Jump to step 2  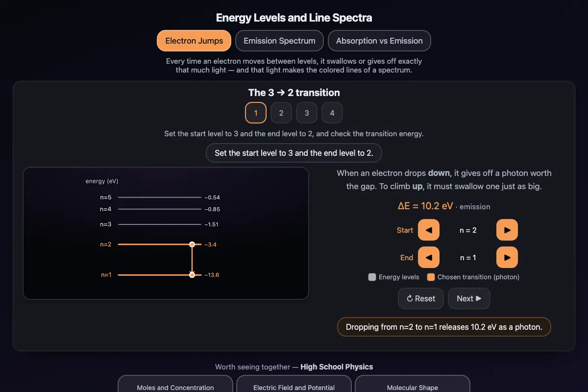tap(281, 113)
